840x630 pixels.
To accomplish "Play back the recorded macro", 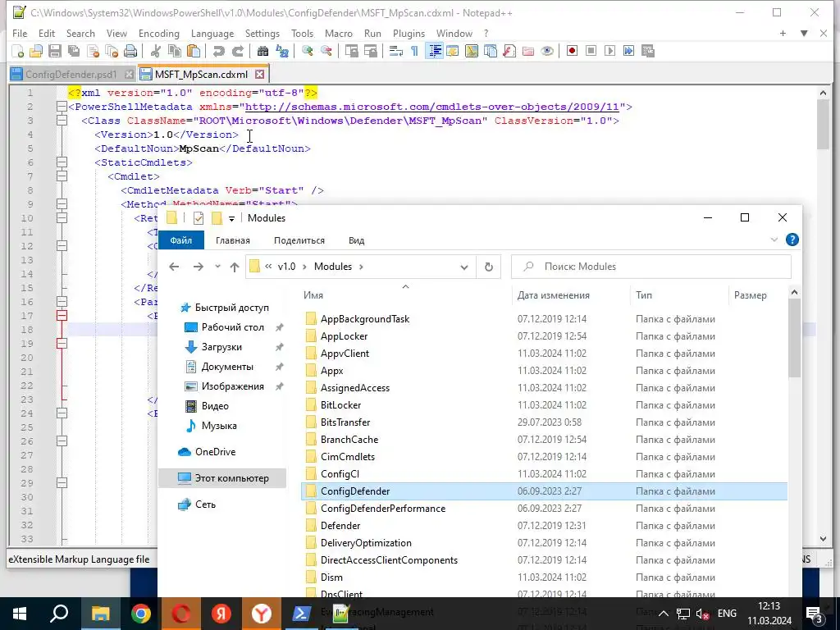I will pyautogui.click(x=609, y=51).
